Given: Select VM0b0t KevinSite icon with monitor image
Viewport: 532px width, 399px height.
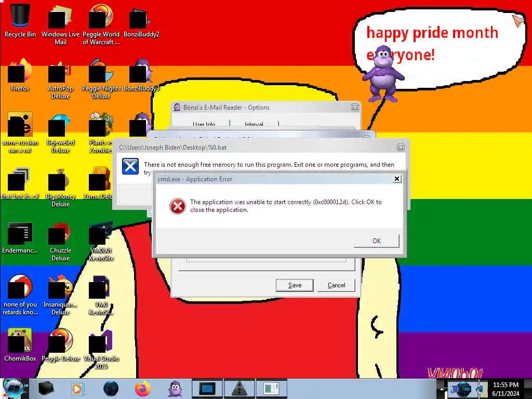Looking at the screenshot, I should (101, 242).
